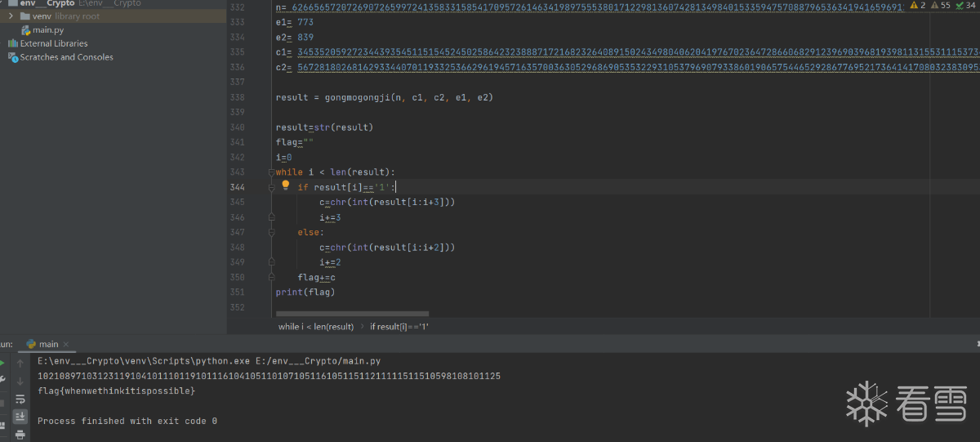Viewport: 980px width, 442px height.
Task: Click the quick-fix light bulb on line 344
Action: 286,185
